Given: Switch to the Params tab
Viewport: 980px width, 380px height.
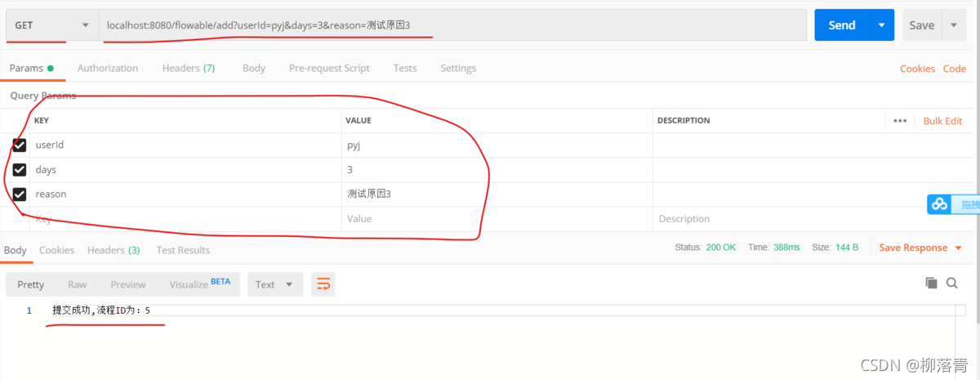Looking at the screenshot, I should (x=31, y=68).
